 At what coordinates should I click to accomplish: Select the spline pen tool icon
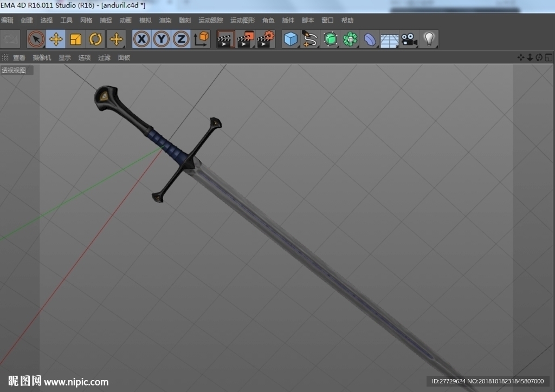click(x=309, y=39)
